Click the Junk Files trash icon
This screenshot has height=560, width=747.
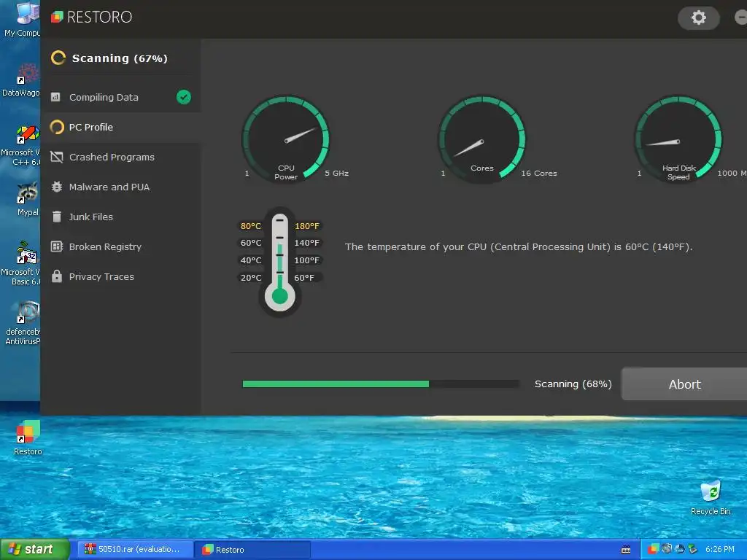[57, 217]
